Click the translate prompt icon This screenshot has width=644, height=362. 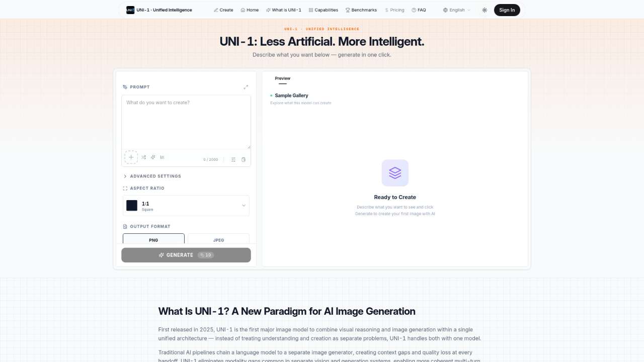[162, 157]
